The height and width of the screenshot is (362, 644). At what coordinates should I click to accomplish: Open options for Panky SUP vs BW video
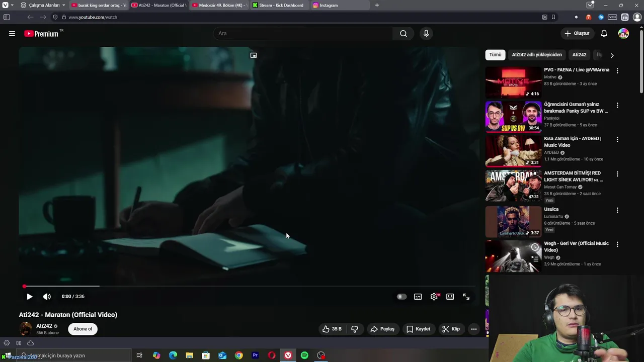pos(617,106)
